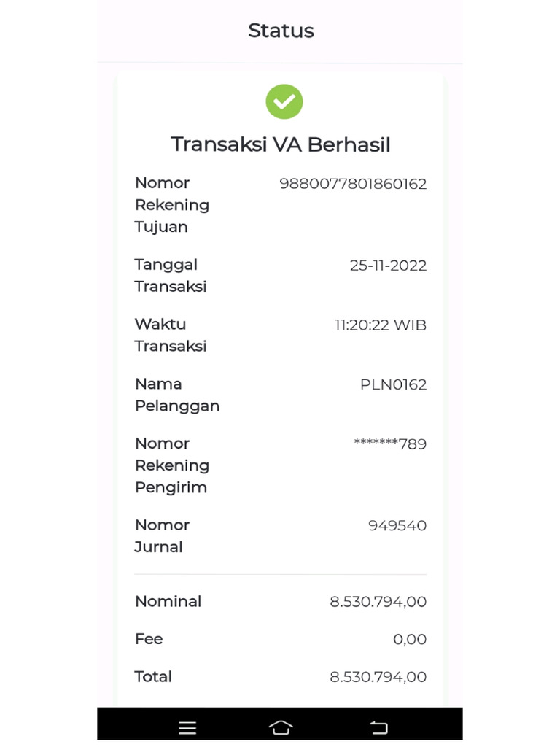Select masked sender account ending 789
This screenshot has width=560, height=747.
pos(390,444)
